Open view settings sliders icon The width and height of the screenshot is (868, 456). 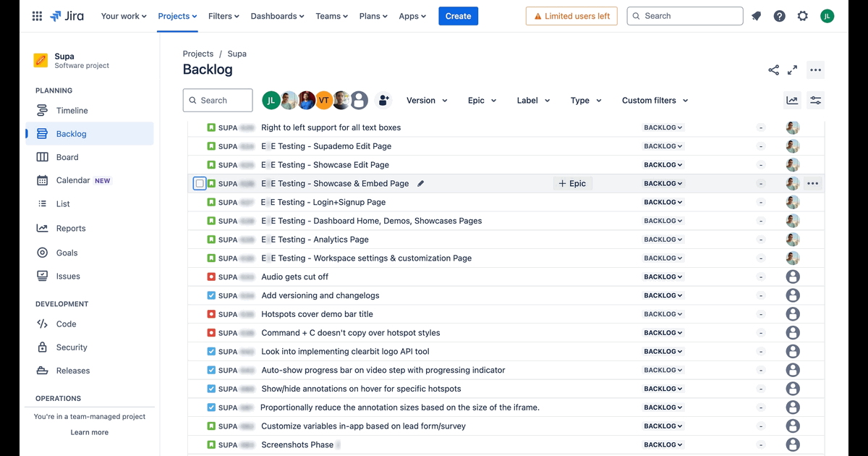pos(816,101)
